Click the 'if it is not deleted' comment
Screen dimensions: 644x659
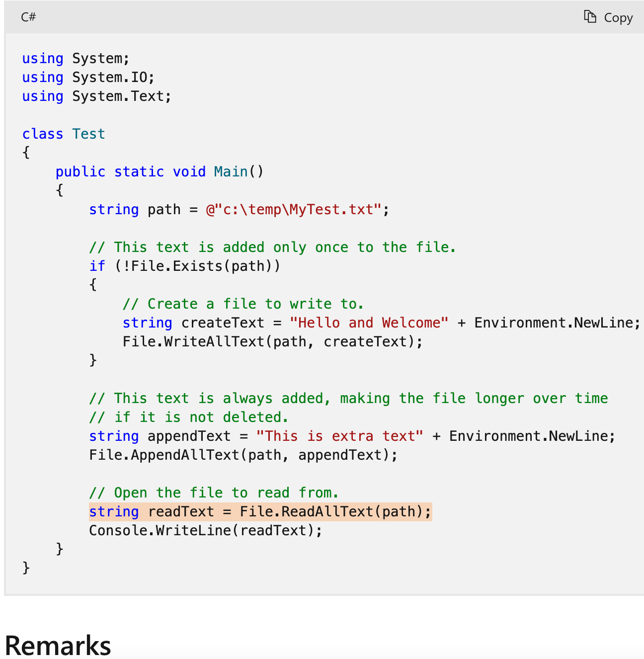pos(189,417)
